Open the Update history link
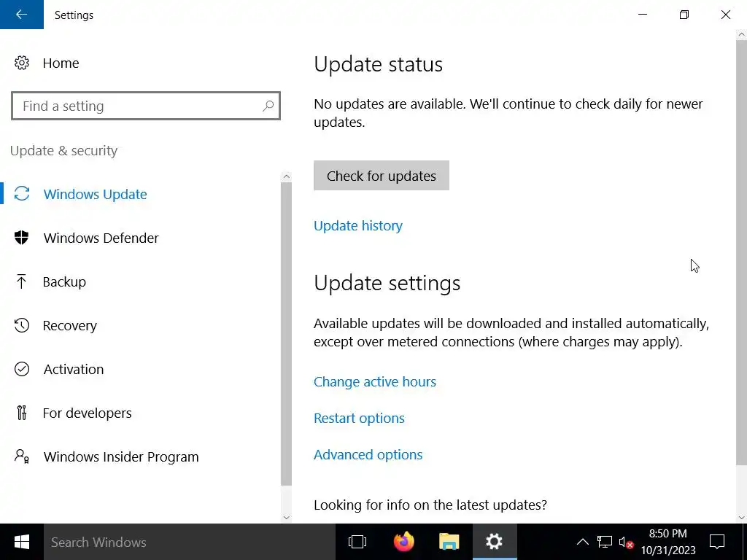Image resolution: width=747 pixels, height=560 pixels. click(x=357, y=226)
